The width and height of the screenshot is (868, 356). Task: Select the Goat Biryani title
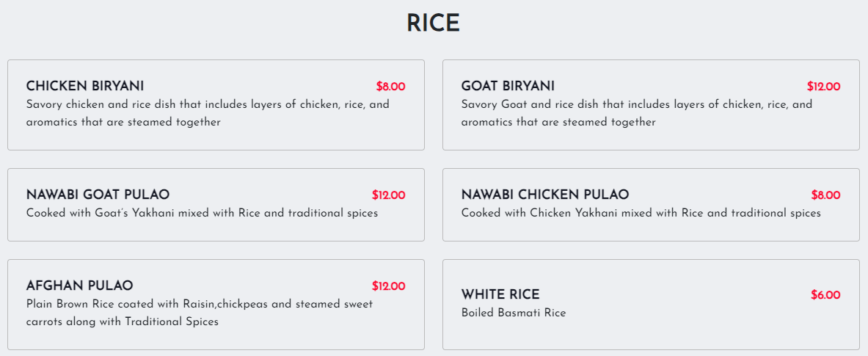[508, 87]
